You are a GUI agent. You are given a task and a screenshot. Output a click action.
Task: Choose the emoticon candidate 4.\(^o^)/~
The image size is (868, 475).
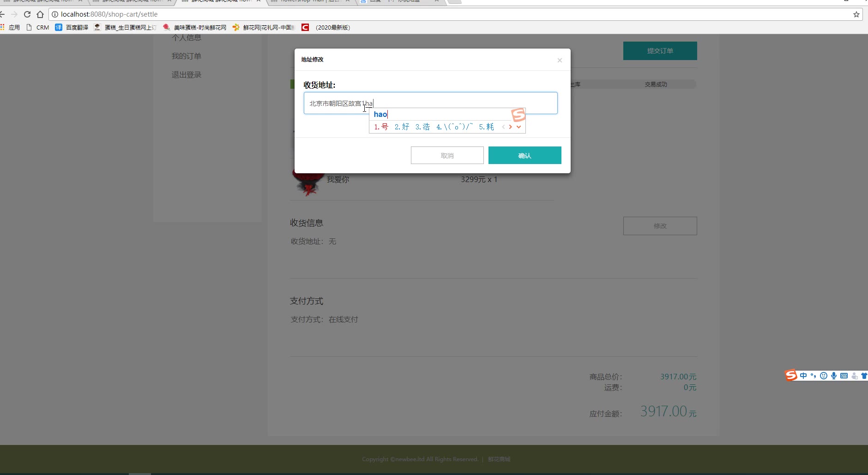tap(455, 127)
